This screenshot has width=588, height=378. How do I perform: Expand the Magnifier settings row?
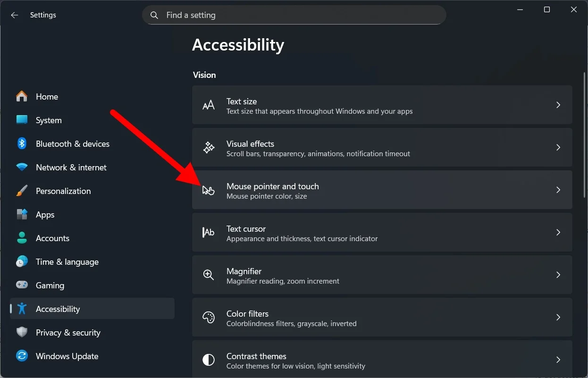[x=558, y=275]
